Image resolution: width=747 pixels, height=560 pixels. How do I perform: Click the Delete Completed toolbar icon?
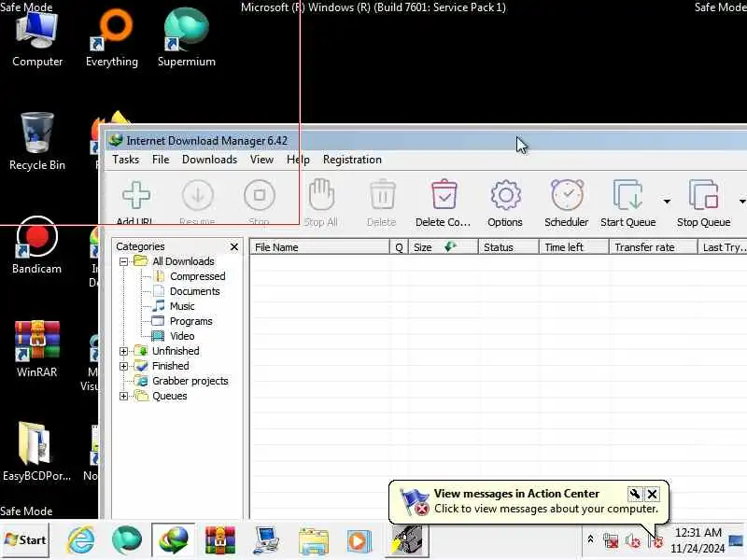[x=444, y=194]
